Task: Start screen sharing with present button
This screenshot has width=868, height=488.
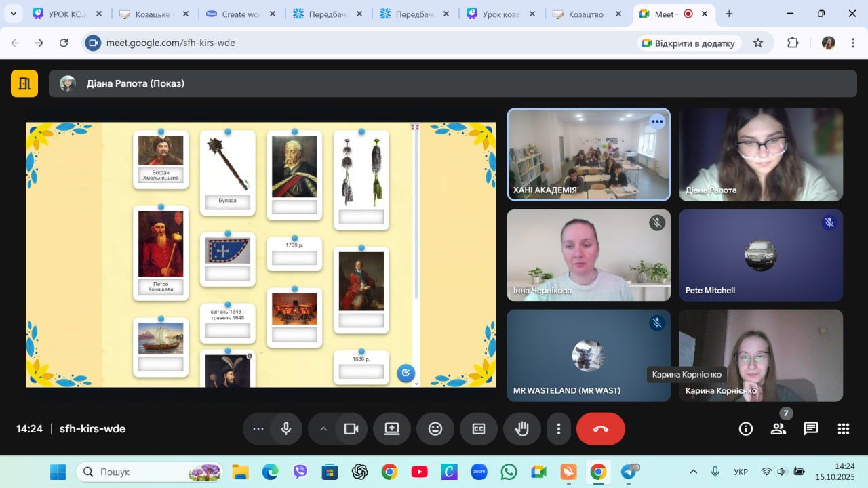Action: (391, 429)
